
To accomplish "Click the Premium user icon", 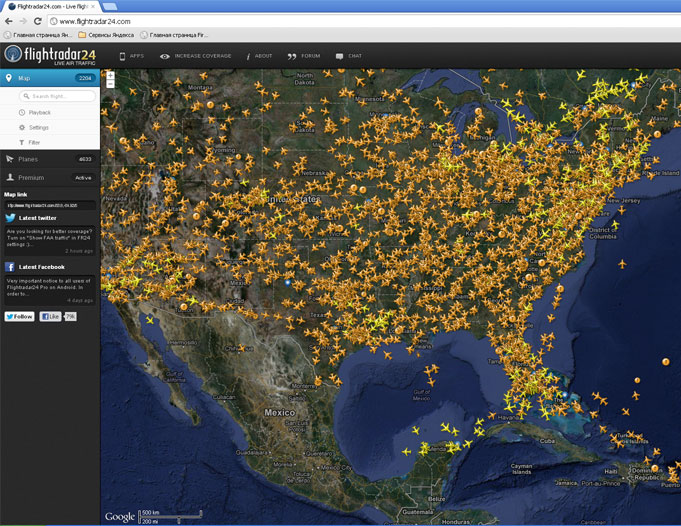I will pyautogui.click(x=10, y=177).
